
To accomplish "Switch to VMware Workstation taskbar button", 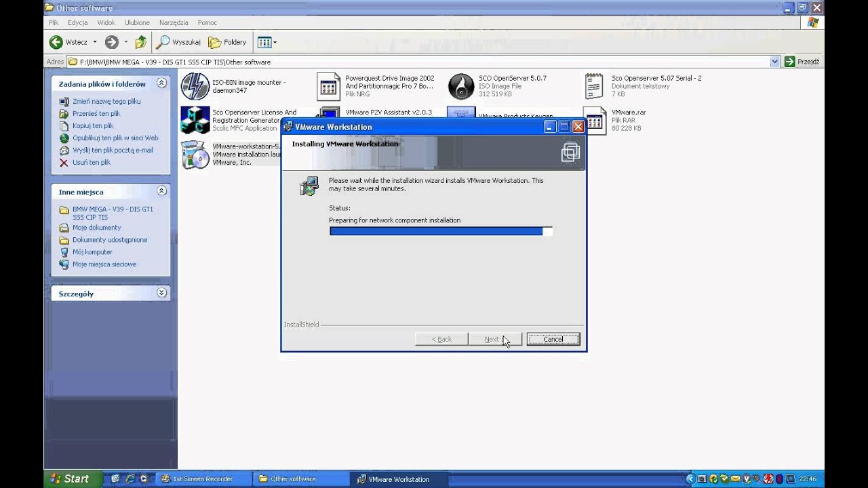I will [x=400, y=479].
